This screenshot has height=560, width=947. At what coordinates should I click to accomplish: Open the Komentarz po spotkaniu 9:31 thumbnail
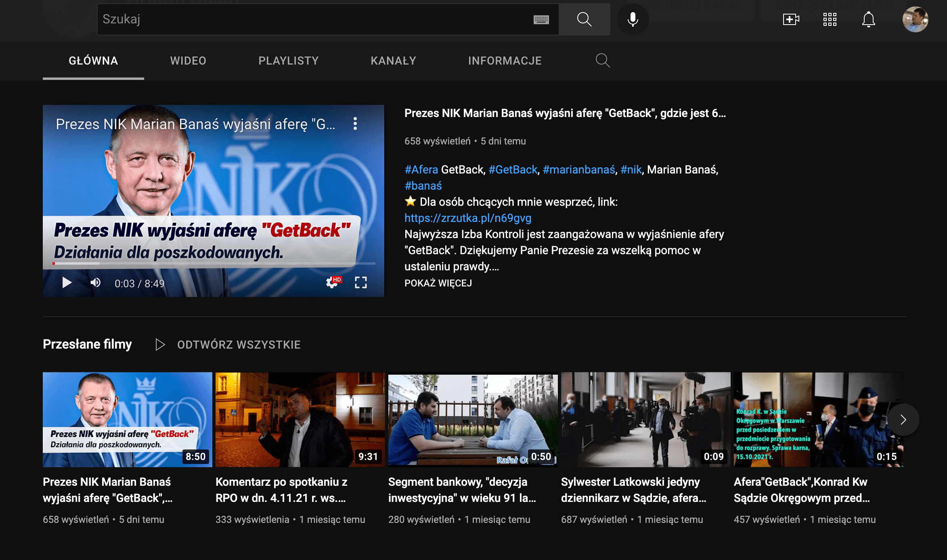point(300,419)
